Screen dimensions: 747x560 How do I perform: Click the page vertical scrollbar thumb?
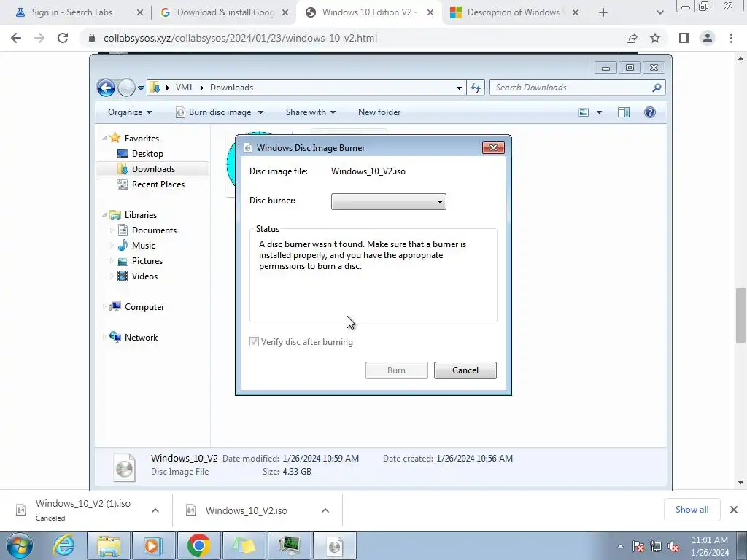[x=740, y=315]
